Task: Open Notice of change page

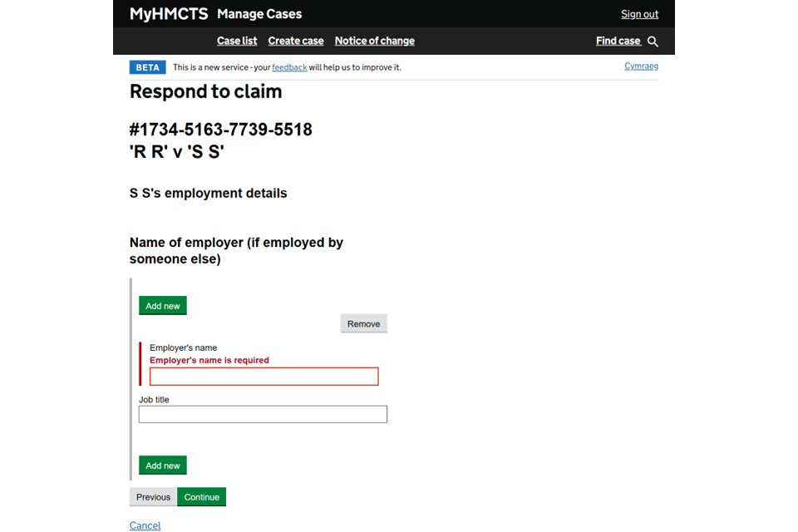Action: 374,41
